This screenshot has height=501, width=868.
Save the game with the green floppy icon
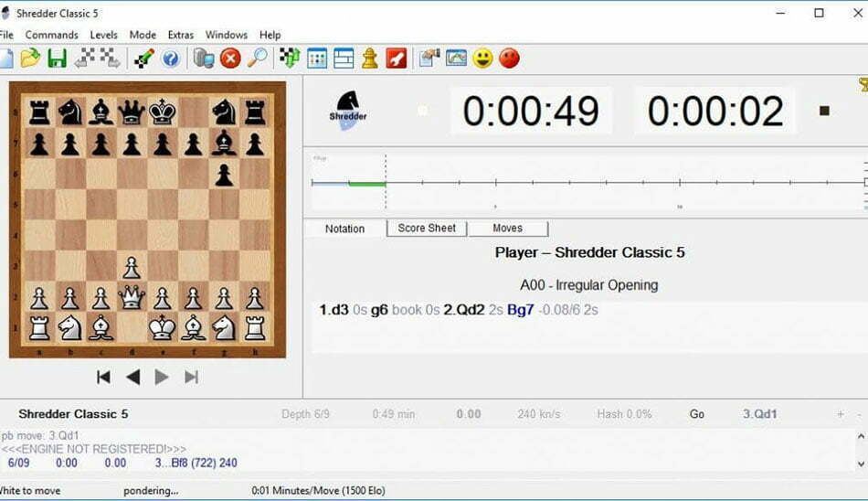coord(57,59)
